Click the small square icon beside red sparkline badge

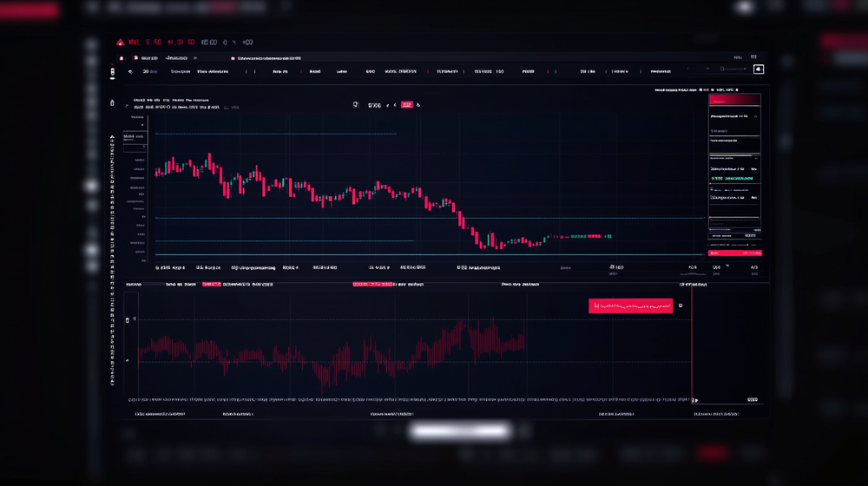coord(681,305)
